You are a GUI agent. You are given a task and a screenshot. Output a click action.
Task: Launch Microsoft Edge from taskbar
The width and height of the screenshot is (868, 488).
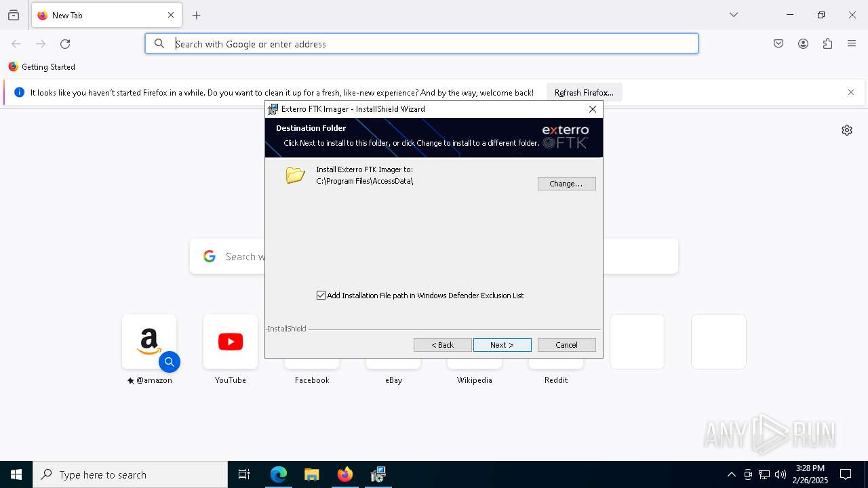coord(279,474)
